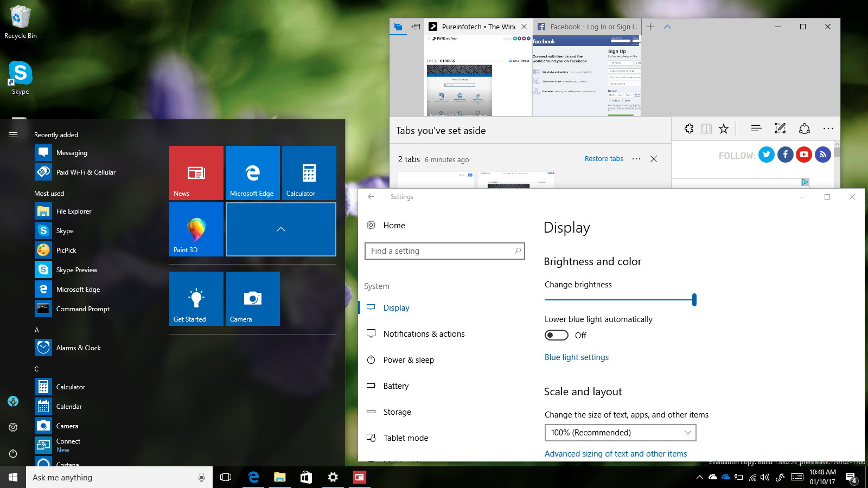Go back in the Settings window
The image size is (868, 488).
(371, 197)
